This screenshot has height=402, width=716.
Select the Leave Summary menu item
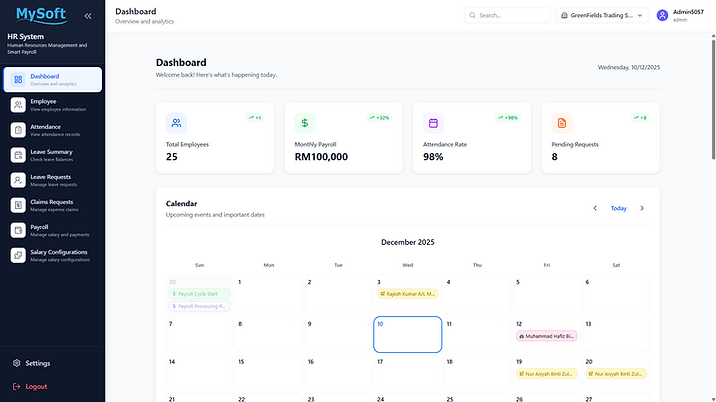click(x=53, y=155)
